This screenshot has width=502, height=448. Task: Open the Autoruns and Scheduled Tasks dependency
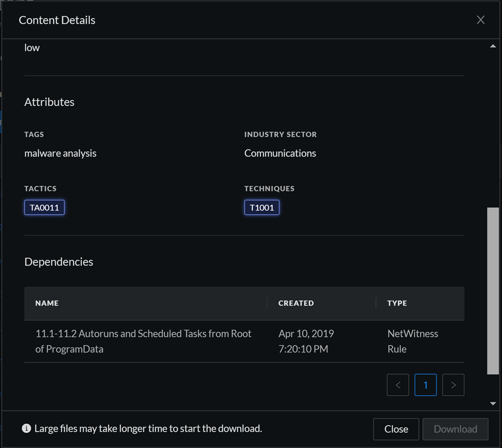point(143,341)
